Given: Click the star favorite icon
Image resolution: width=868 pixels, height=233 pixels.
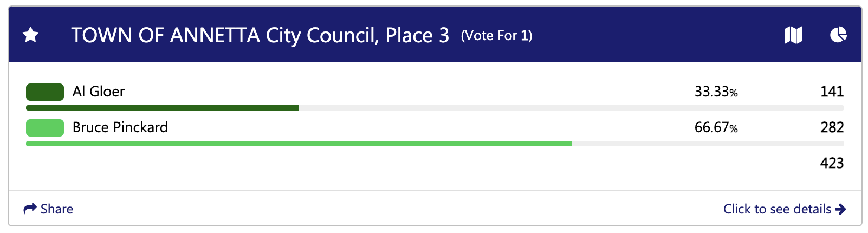Looking at the screenshot, I should click(31, 35).
